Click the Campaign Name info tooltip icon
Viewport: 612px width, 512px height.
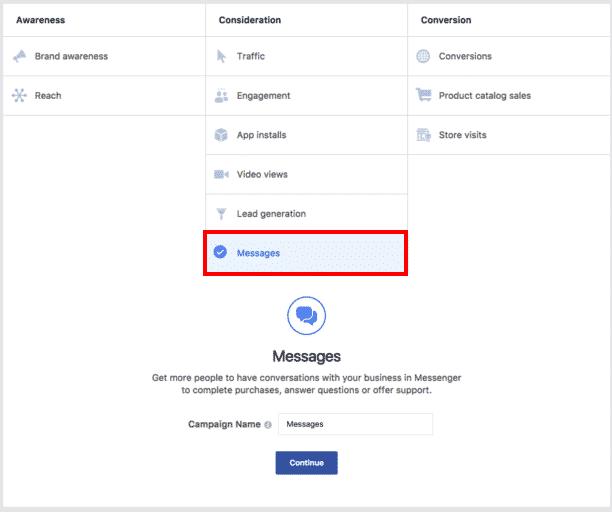pyautogui.click(x=268, y=425)
